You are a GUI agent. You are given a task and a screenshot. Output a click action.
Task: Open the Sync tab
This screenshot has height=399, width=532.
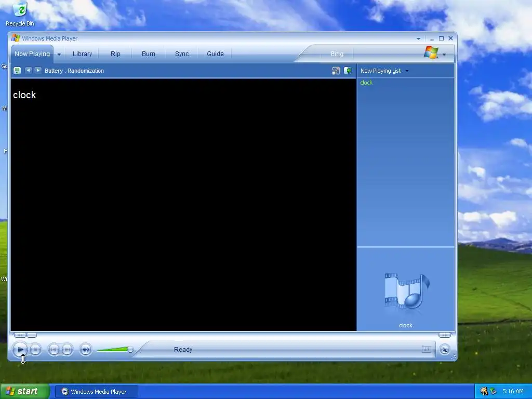coord(182,54)
